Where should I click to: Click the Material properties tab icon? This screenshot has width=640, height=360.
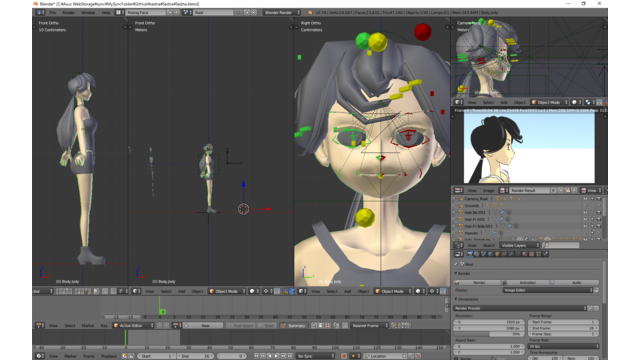[x=525, y=254]
